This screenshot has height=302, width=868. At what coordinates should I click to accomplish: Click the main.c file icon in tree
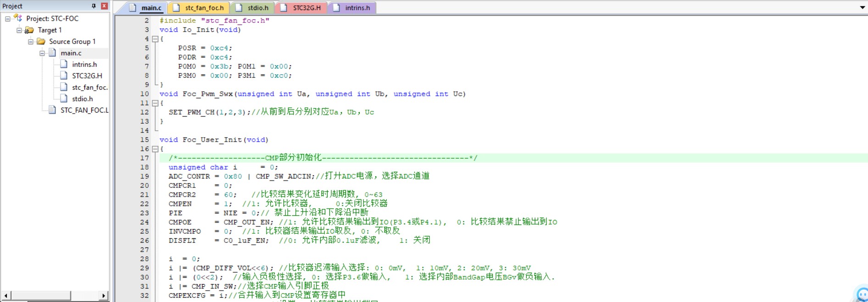(52, 53)
